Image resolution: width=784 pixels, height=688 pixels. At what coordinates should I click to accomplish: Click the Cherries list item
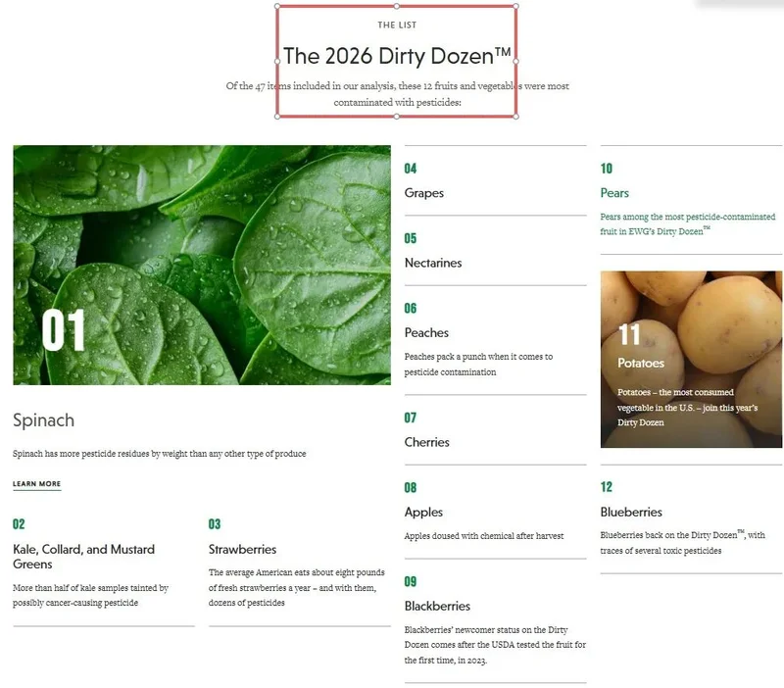click(427, 442)
